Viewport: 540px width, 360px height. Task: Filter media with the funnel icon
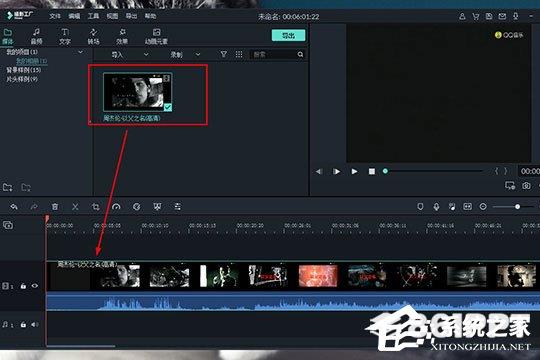click(x=224, y=54)
